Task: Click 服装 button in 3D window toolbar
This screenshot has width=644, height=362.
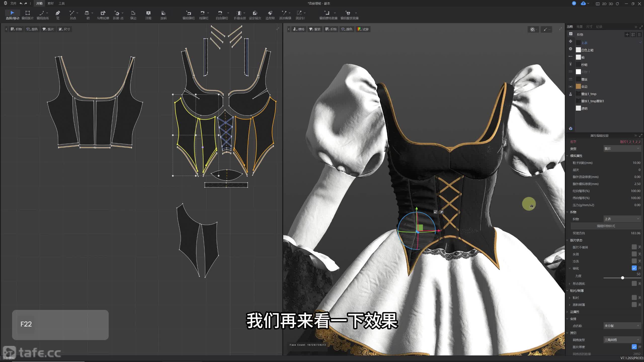Action: (315, 29)
